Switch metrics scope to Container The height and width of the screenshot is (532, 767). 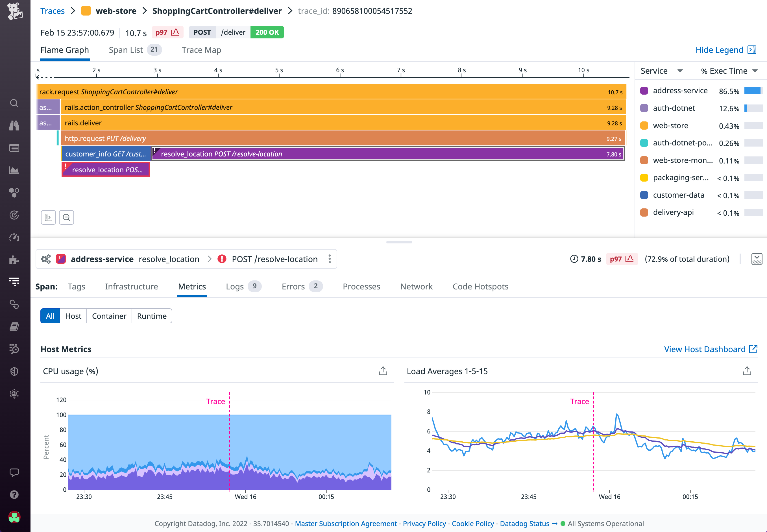point(109,316)
